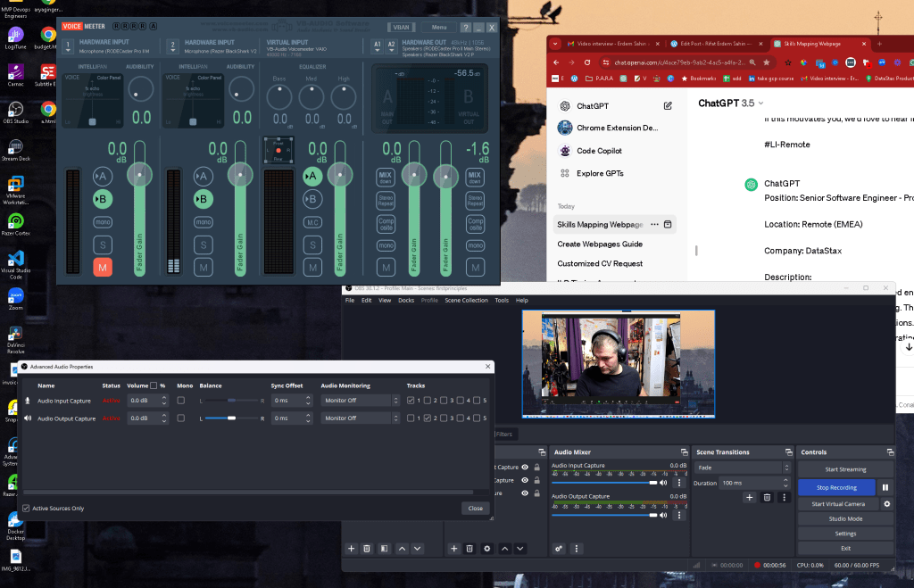Image resolution: width=914 pixels, height=588 pixels.
Task: Enable Mono for Audio Output Capture
Action: 180,418
